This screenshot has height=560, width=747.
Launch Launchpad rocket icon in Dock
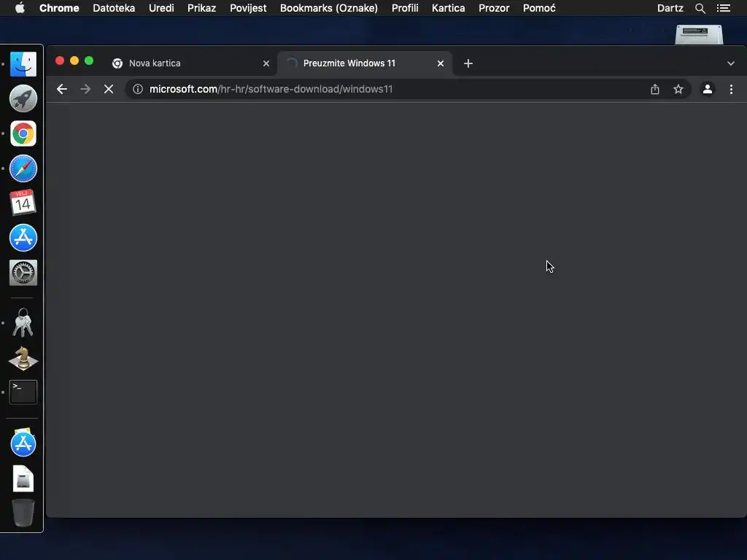click(x=23, y=98)
